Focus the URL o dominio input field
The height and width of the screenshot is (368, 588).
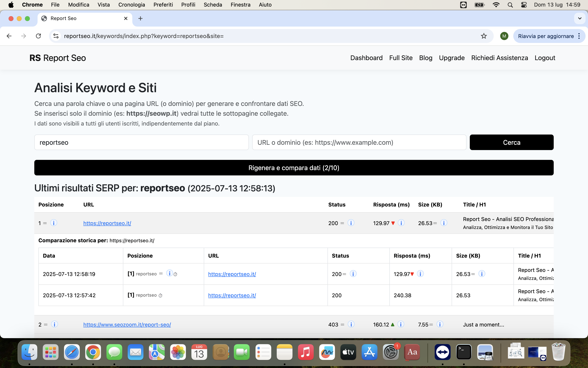point(359,142)
